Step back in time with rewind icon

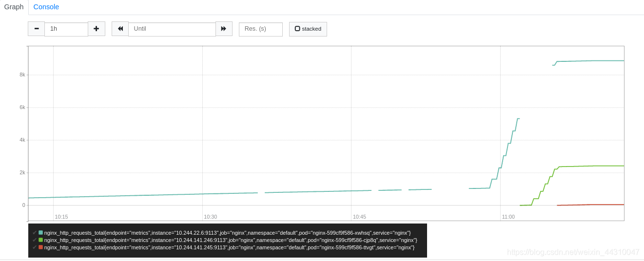(120, 29)
